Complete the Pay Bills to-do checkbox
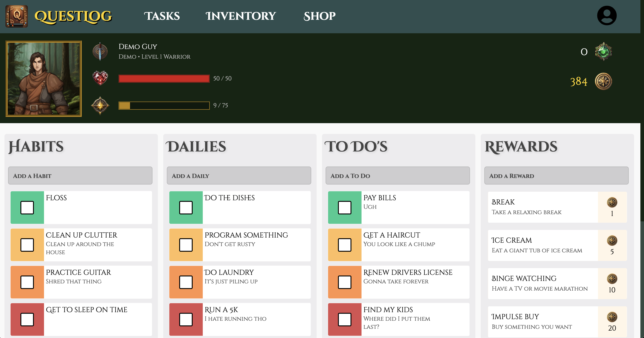The width and height of the screenshot is (644, 338). click(x=344, y=207)
